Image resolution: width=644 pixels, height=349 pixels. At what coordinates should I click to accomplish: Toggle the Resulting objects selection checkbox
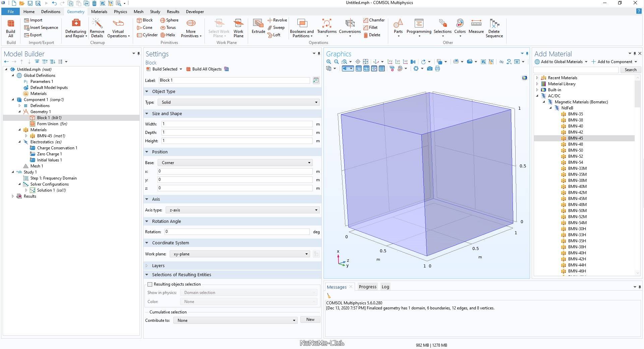click(x=150, y=284)
